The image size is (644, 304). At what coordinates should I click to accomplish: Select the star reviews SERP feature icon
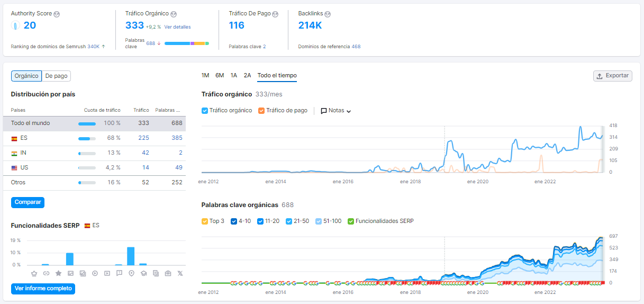pyautogui.click(x=58, y=273)
